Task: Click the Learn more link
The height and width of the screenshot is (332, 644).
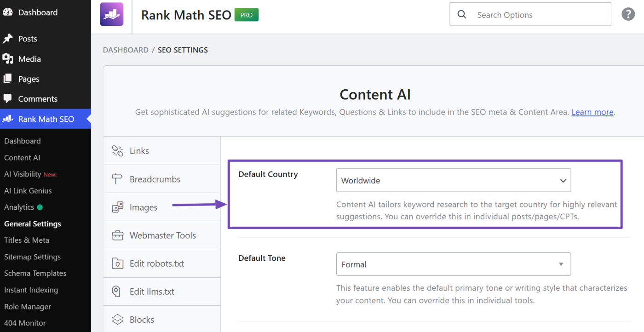Action: [592, 112]
